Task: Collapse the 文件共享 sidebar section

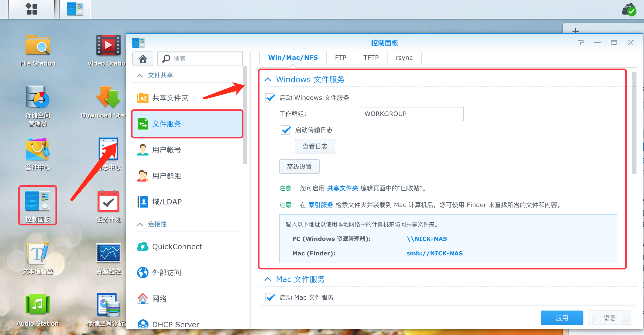Action: coord(140,75)
